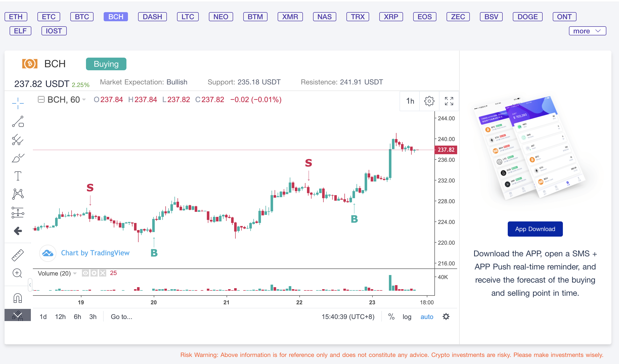The height and width of the screenshot is (364, 619).
Task: Open chart properties gear icon
Action: 429,101
